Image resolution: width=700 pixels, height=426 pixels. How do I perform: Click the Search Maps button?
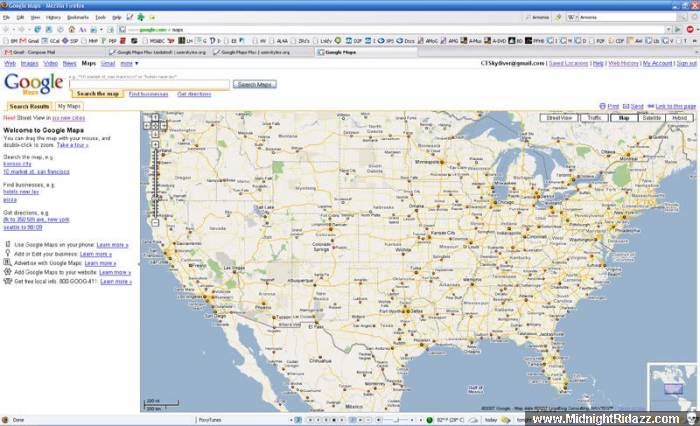254,84
